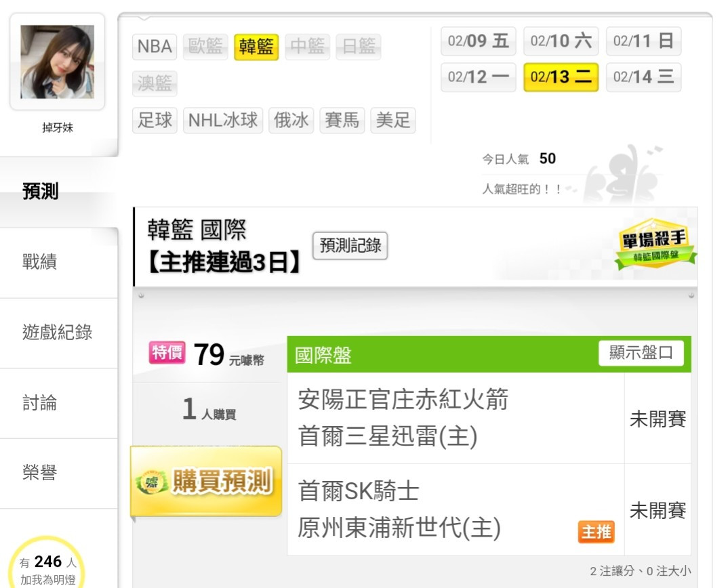Viewport: 728px width, 588px height.
Task: Select the NBA league filter
Action: click(x=155, y=47)
